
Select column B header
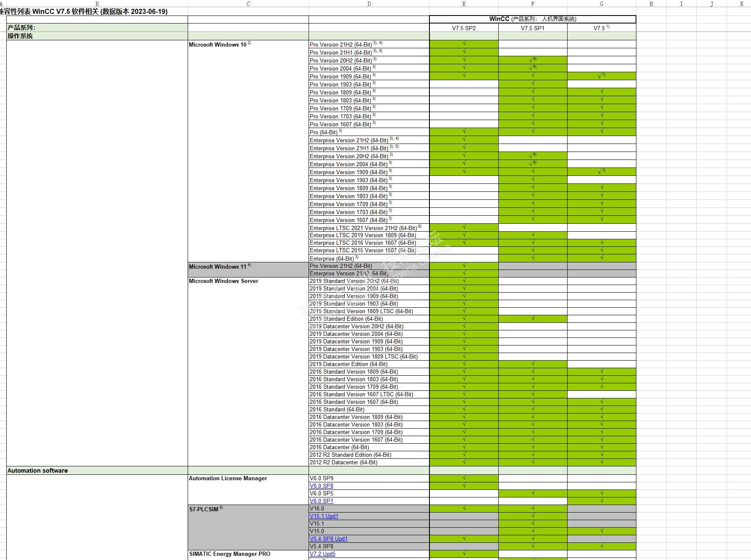pyautogui.click(x=97, y=4)
